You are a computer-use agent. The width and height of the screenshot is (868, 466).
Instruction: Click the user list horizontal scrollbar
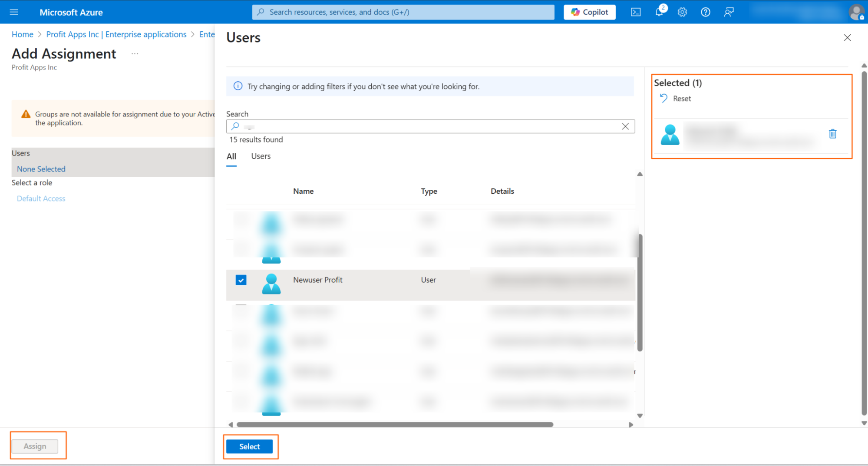pos(395,424)
